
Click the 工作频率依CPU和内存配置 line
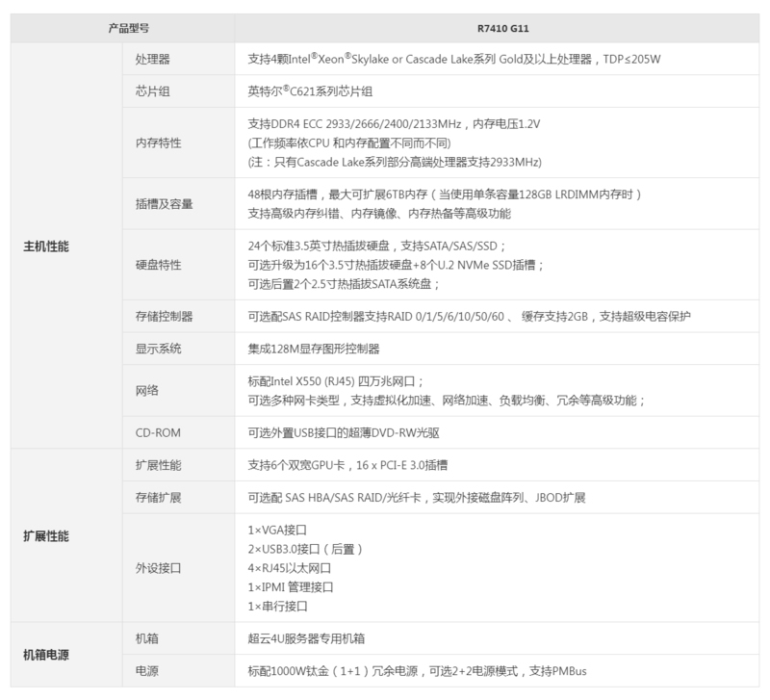349,143
